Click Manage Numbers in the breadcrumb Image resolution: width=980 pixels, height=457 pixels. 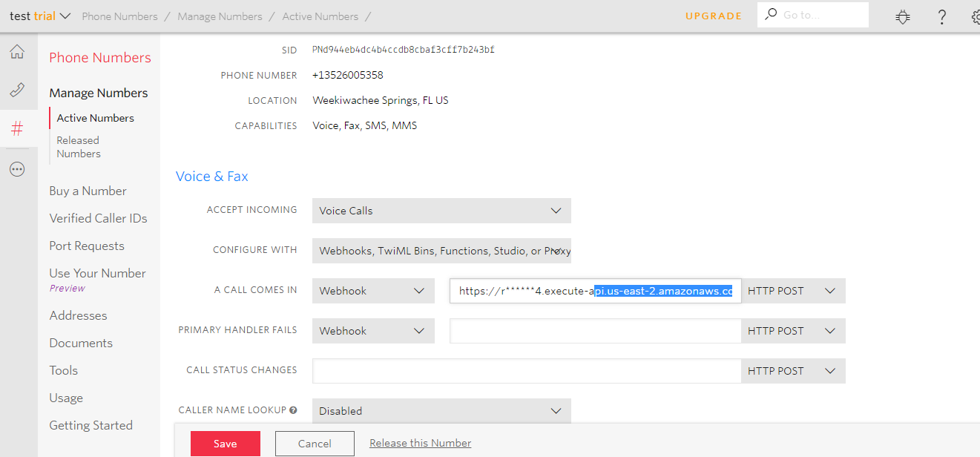220,16
